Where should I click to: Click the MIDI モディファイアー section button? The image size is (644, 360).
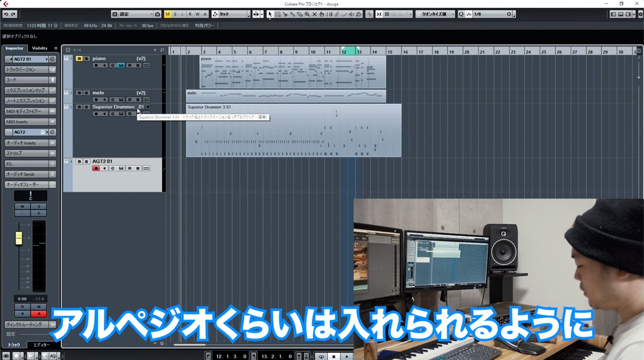[x=30, y=111]
